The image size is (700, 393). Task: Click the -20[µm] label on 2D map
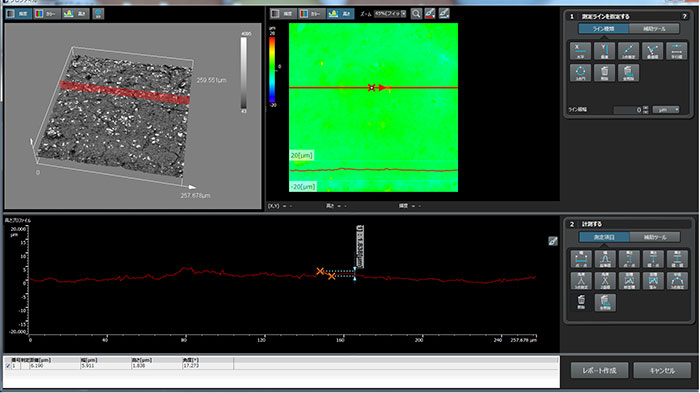303,187
